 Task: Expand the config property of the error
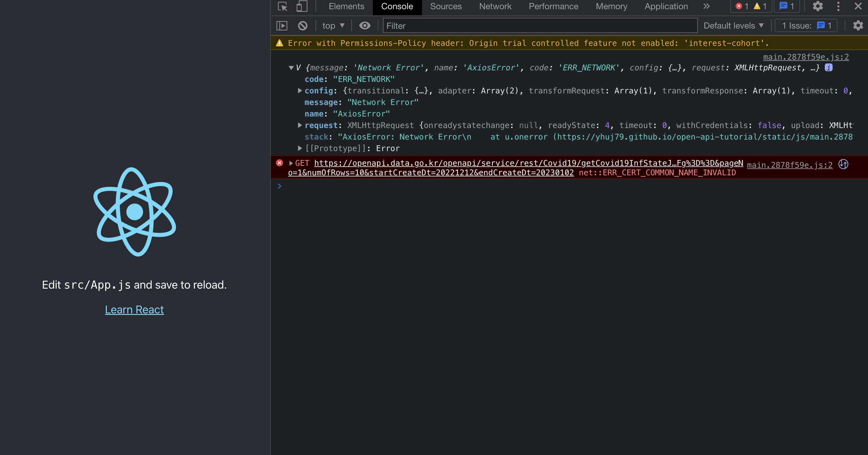tap(300, 91)
